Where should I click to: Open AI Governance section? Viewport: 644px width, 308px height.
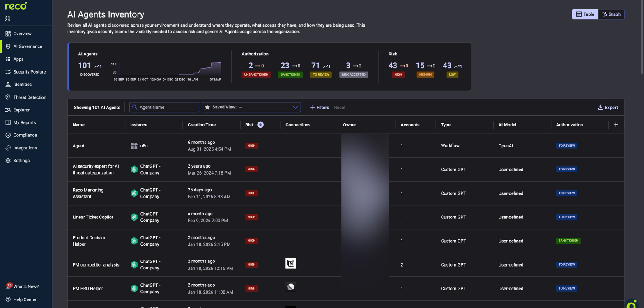(28, 46)
